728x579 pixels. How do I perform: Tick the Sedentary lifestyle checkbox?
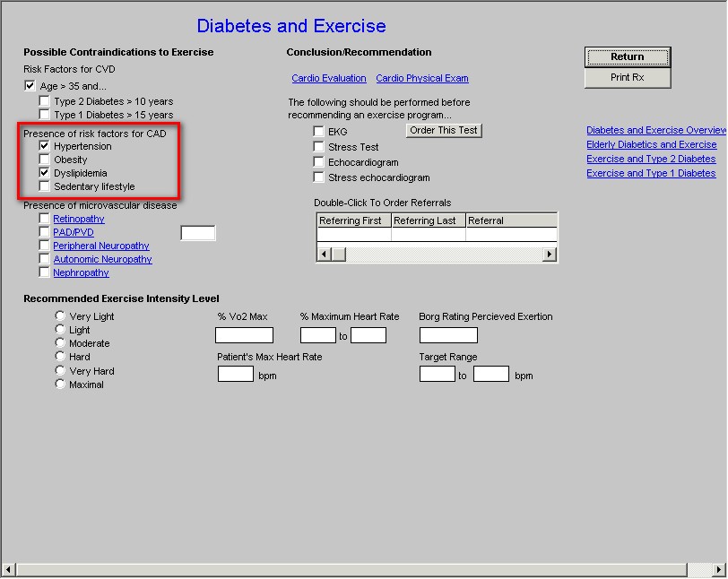click(44, 186)
